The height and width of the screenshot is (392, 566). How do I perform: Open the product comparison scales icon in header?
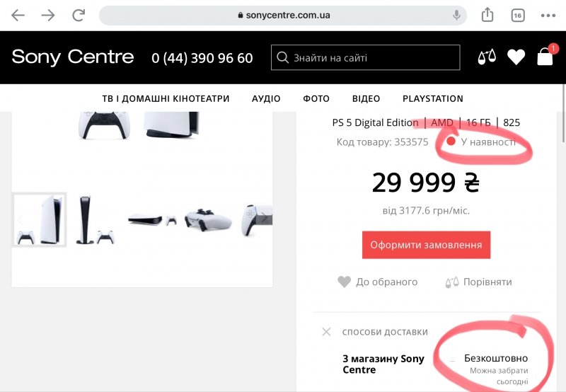pos(487,57)
